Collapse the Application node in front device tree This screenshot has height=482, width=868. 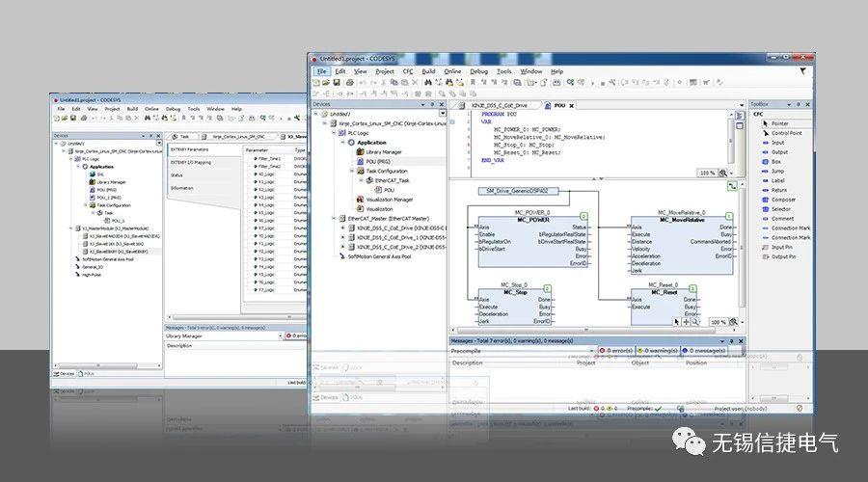coord(343,143)
